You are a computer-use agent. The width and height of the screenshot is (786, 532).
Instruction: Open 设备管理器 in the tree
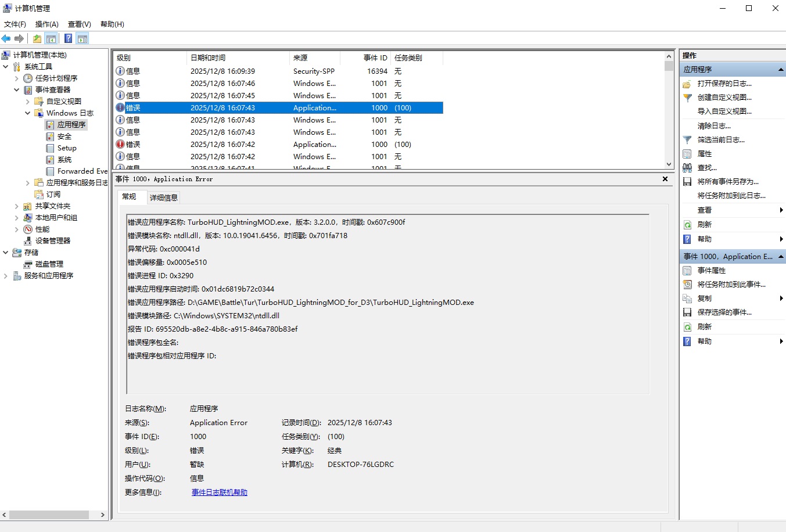click(52, 241)
